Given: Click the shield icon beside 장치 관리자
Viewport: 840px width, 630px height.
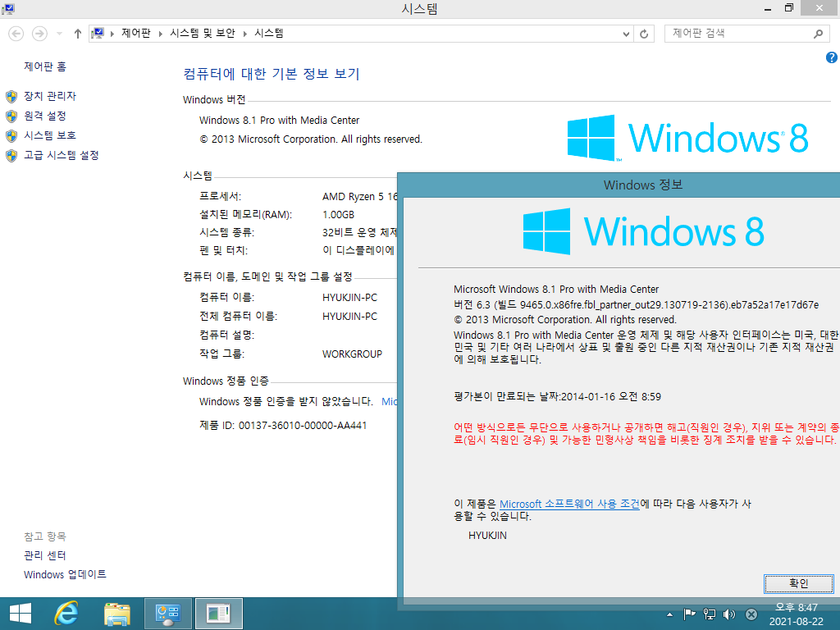Looking at the screenshot, I should coord(11,97).
